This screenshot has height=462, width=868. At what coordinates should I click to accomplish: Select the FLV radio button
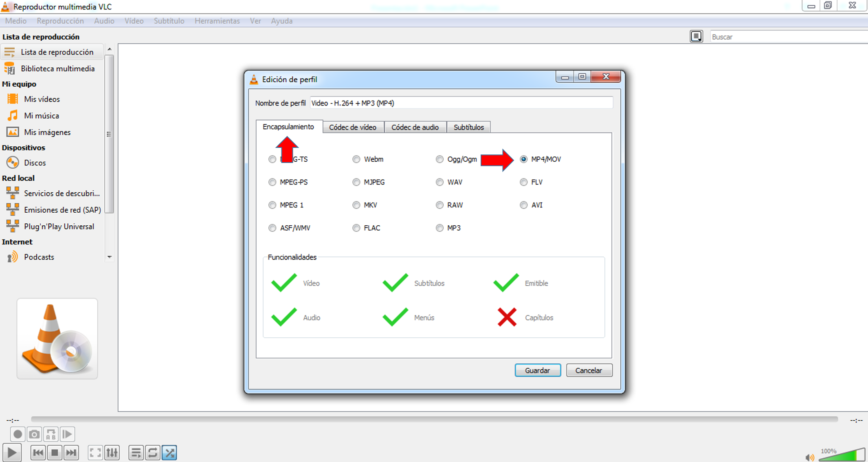tap(524, 182)
